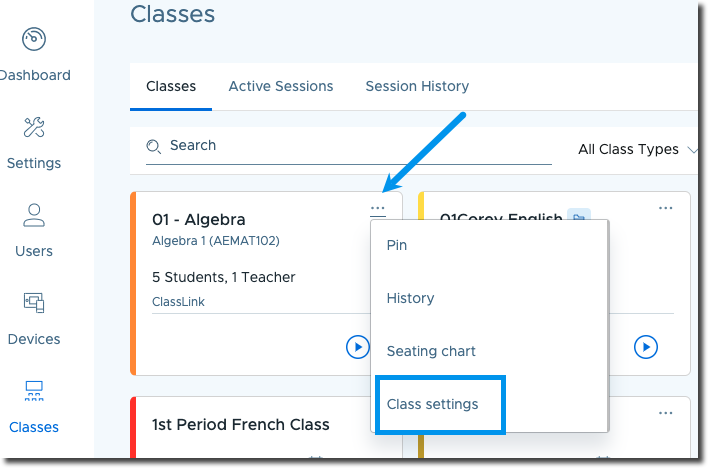Viewport: 708px width, 468px height.
Task: Open Class settings from the menu
Action: pos(433,404)
